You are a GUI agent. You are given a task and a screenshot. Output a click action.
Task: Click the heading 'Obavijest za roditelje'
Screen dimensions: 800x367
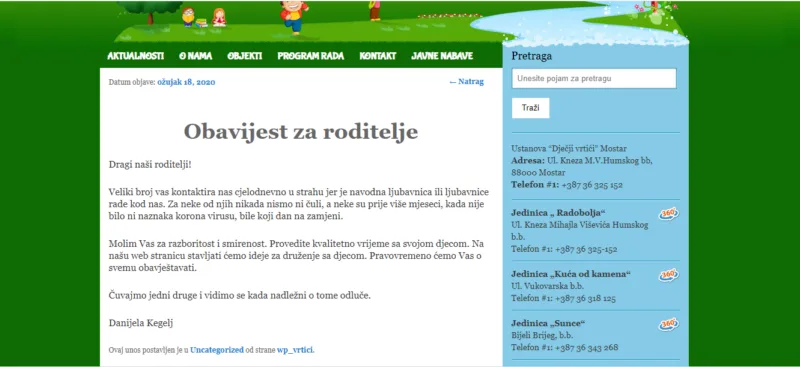301,132
